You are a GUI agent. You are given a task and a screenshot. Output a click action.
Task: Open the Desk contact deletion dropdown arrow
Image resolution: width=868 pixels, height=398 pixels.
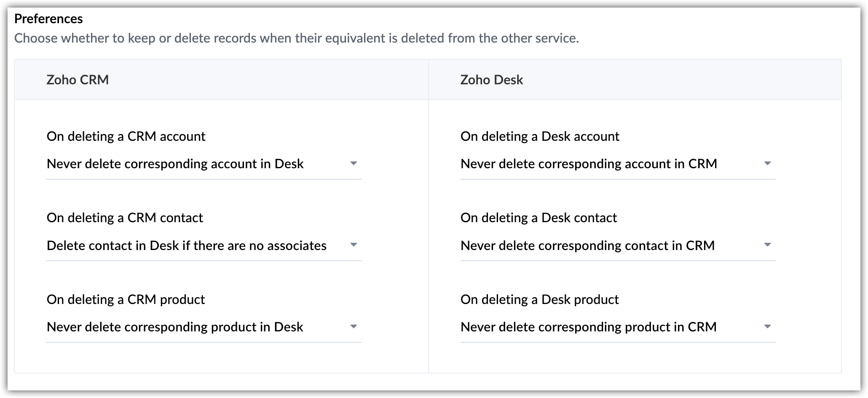click(x=767, y=245)
